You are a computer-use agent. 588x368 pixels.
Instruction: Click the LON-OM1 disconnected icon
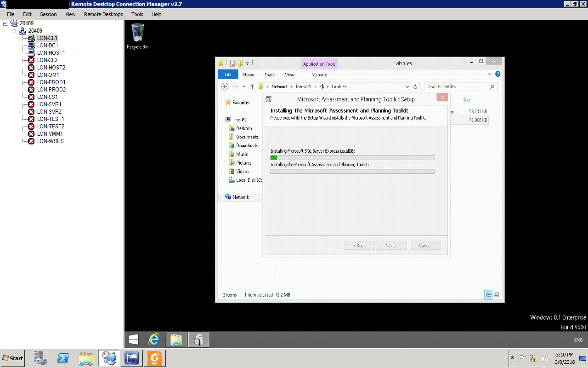point(31,75)
